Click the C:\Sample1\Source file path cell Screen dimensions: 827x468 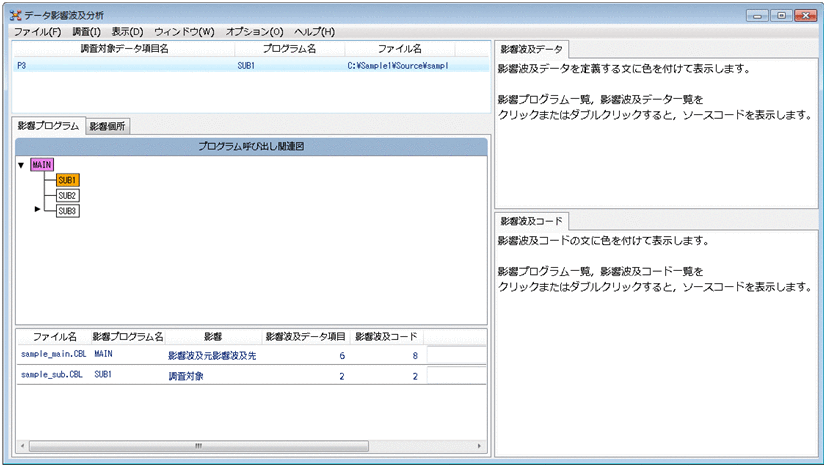click(x=398, y=66)
